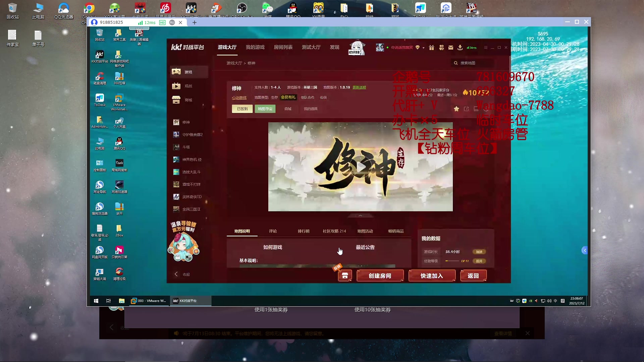Open the 更新说明 link
This screenshot has width=644, height=362.
point(359,87)
